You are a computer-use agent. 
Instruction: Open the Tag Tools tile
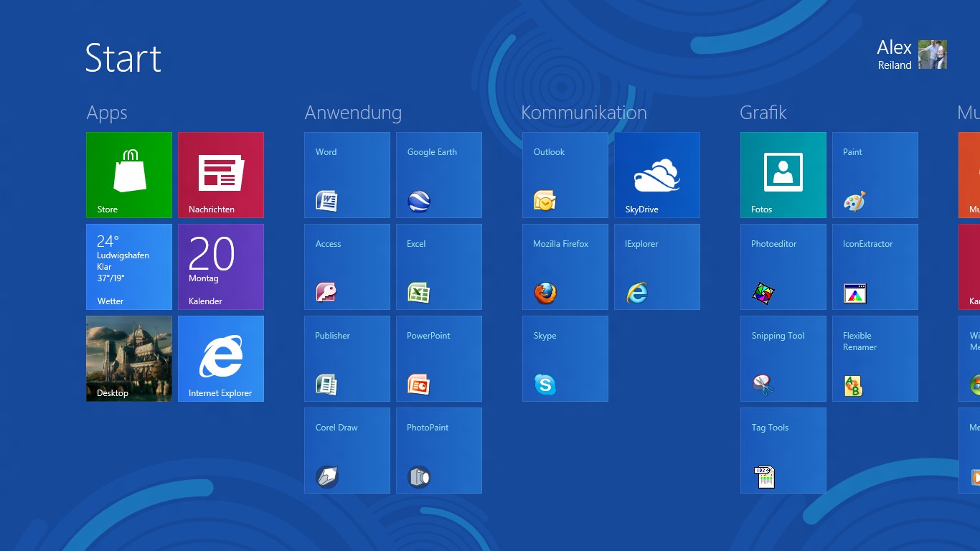tap(783, 451)
